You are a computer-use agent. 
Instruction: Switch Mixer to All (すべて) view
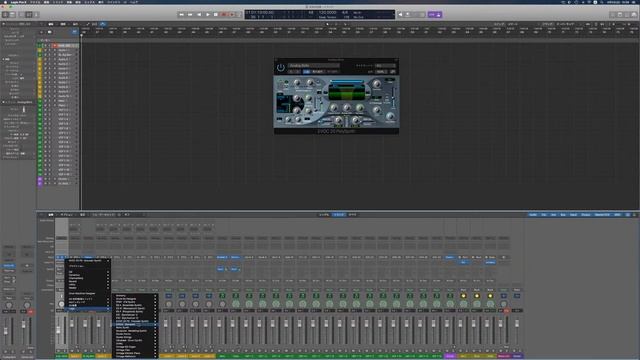[x=352, y=215]
